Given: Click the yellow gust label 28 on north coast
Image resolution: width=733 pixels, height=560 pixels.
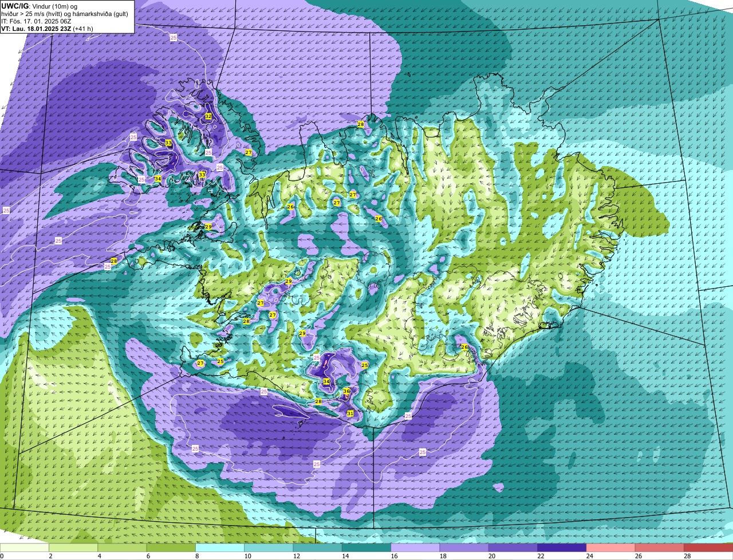Looking at the screenshot, I should coord(361,124).
